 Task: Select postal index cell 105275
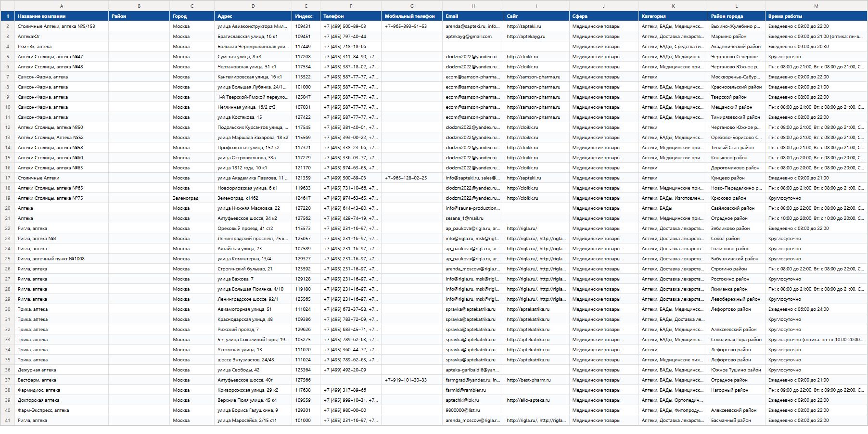pyautogui.click(x=306, y=340)
